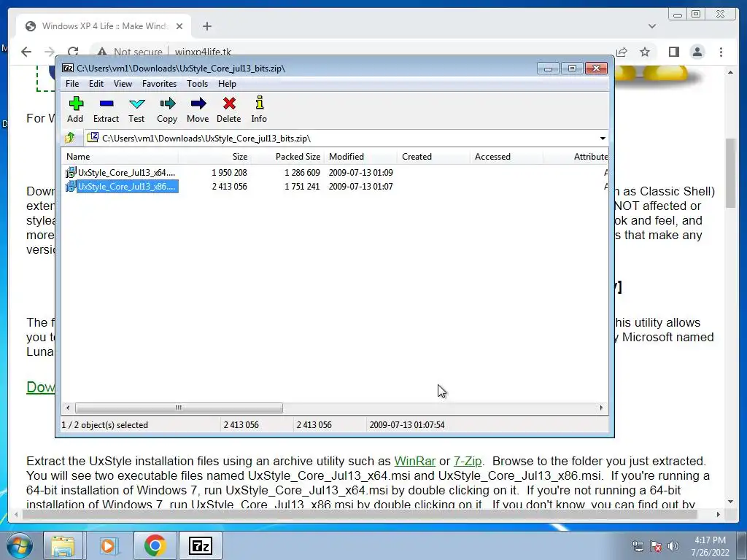
Task: Click the Extract toolbar icon
Action: pos(106,110)
